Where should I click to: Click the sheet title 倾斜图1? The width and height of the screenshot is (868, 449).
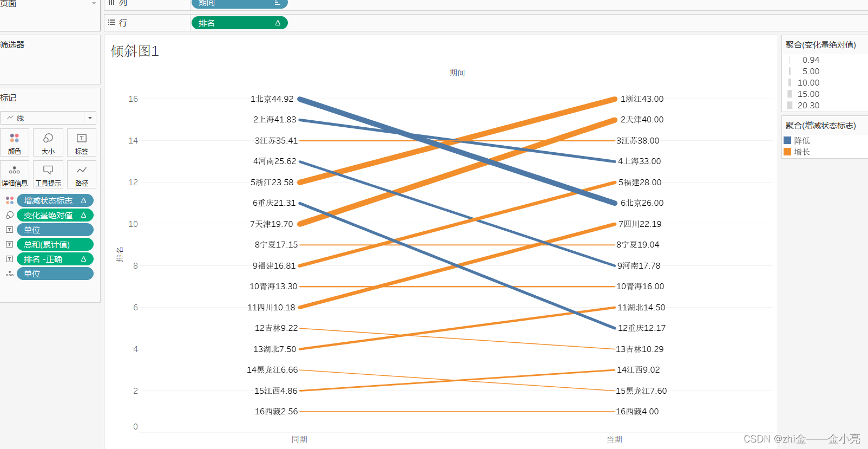point(135,51)
